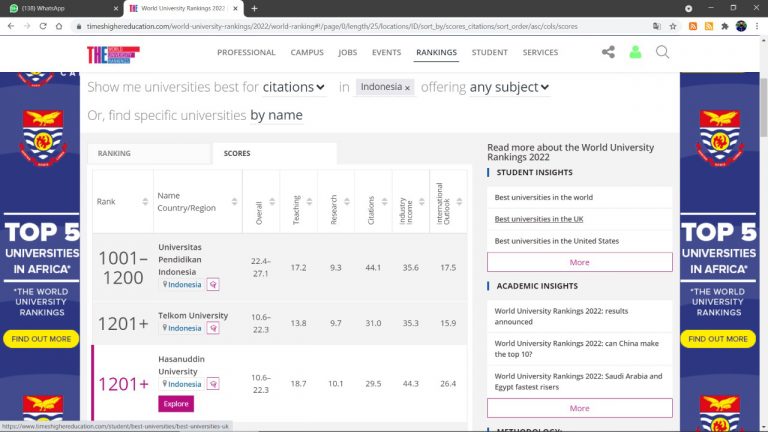
Task: Click the compare icon for Hasanuddin University
Action: click(x=213, y=384)
